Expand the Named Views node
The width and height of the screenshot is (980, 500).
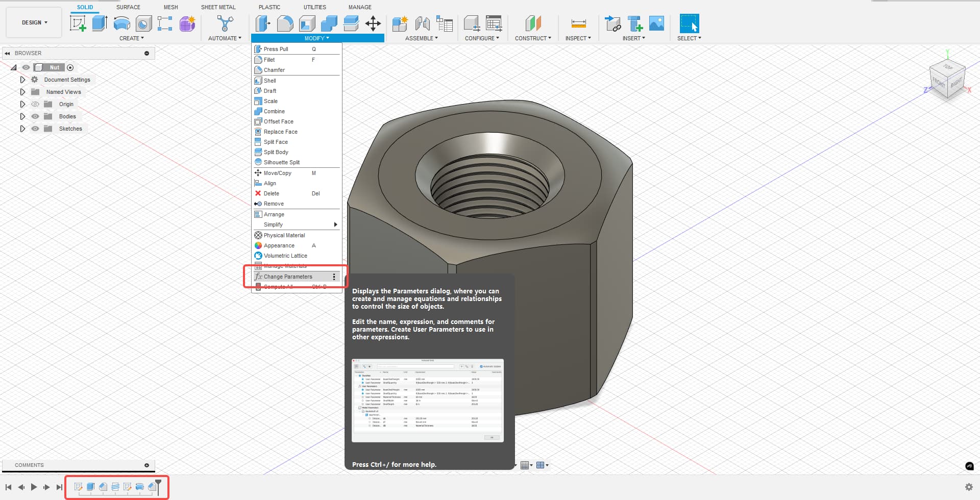coord(22,92)
